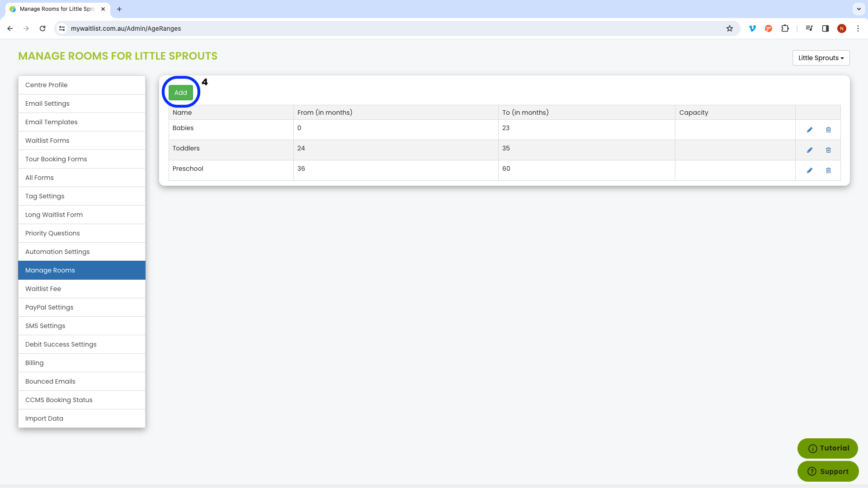Click the Preschool From value 36

(301, 169)
